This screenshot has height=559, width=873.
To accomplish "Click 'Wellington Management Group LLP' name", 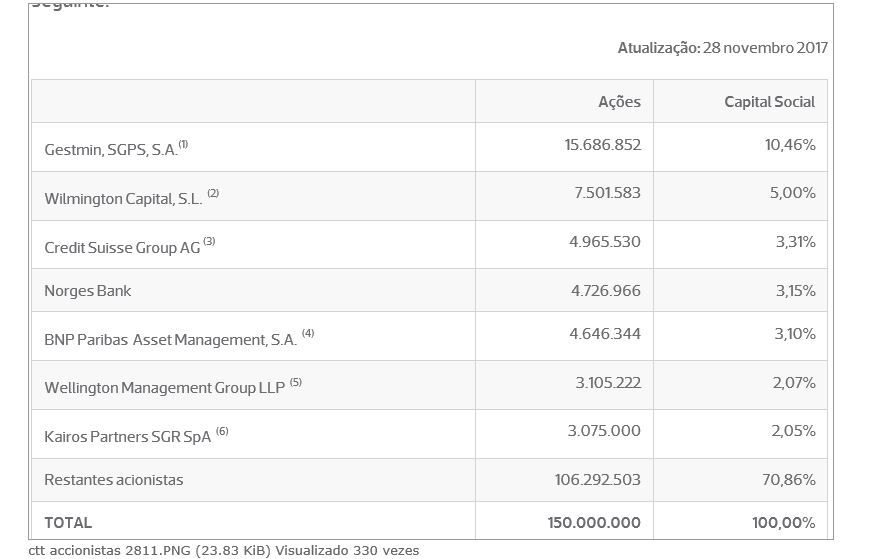I will pyautogui.click(x=164, y=388).
